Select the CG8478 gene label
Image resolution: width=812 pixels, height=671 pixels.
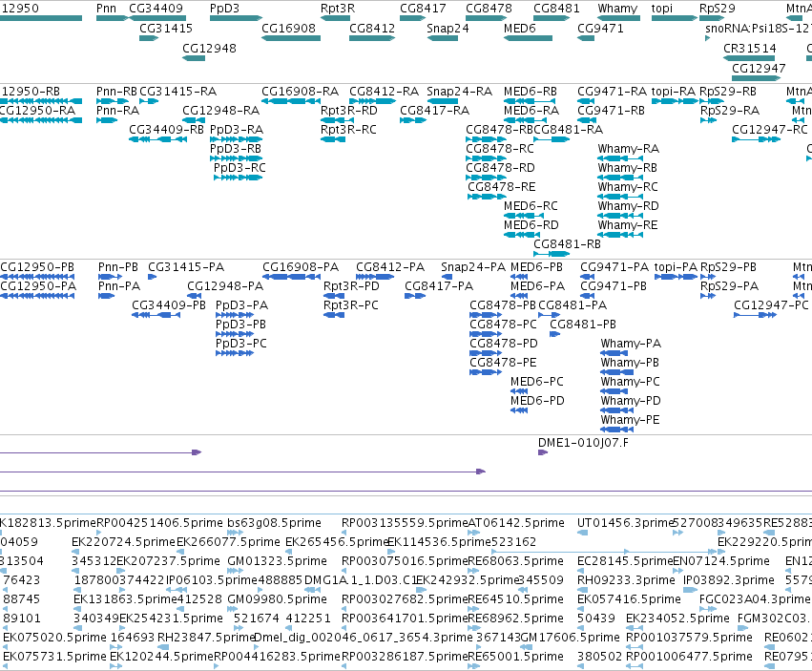(x=489, y=9)
